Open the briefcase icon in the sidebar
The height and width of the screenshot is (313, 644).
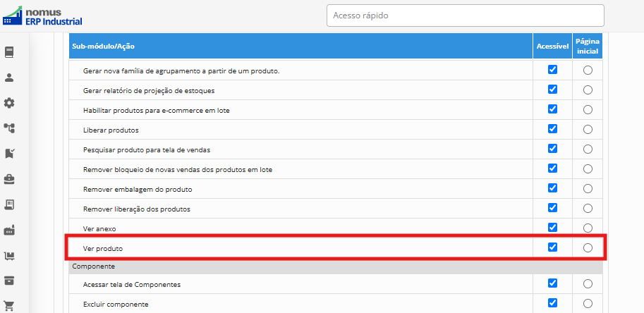(x=9, y=179)
